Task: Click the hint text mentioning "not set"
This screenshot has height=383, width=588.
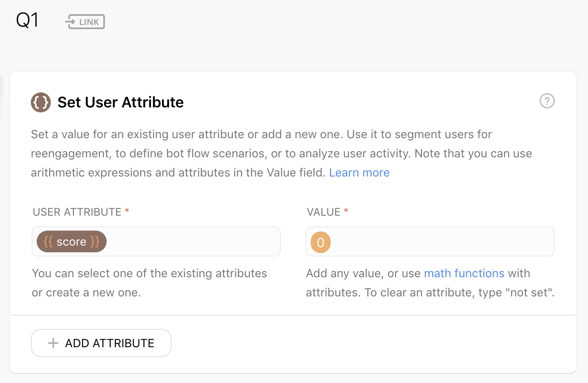Action: point(430,283)
